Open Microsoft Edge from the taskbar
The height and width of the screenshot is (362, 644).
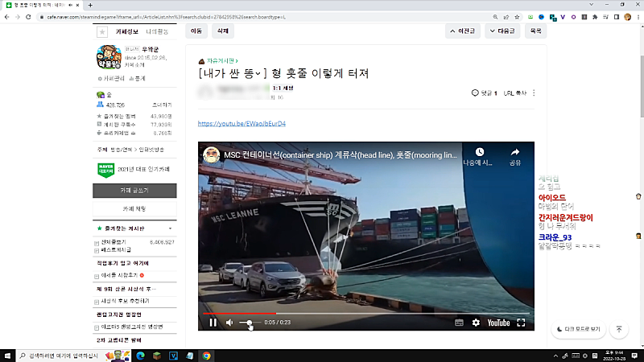[140, 356]
